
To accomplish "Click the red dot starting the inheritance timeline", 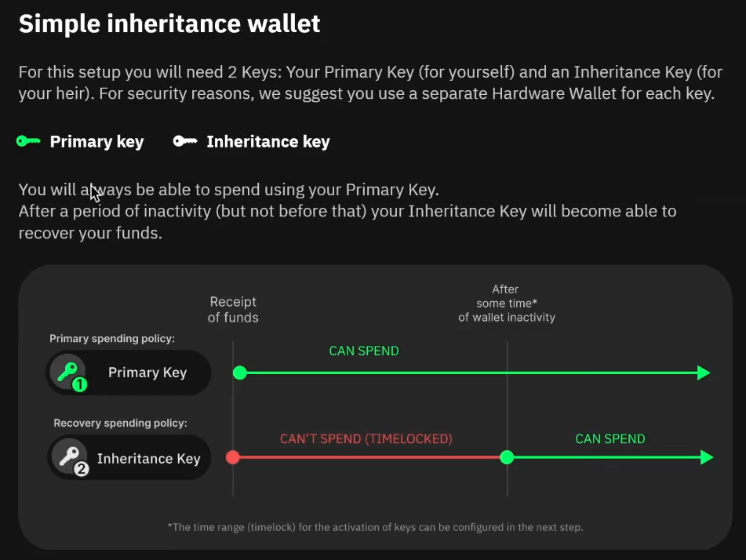I will [233, 456].
